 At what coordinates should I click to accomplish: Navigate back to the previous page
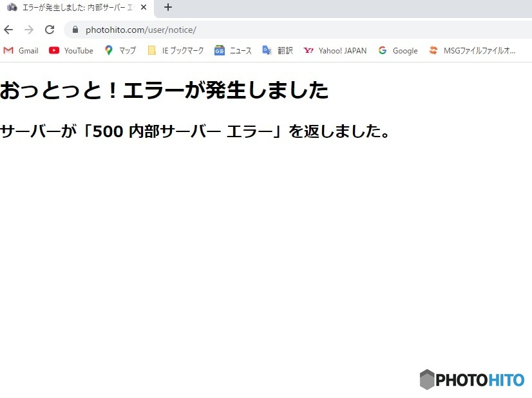[x=8, y=29]
